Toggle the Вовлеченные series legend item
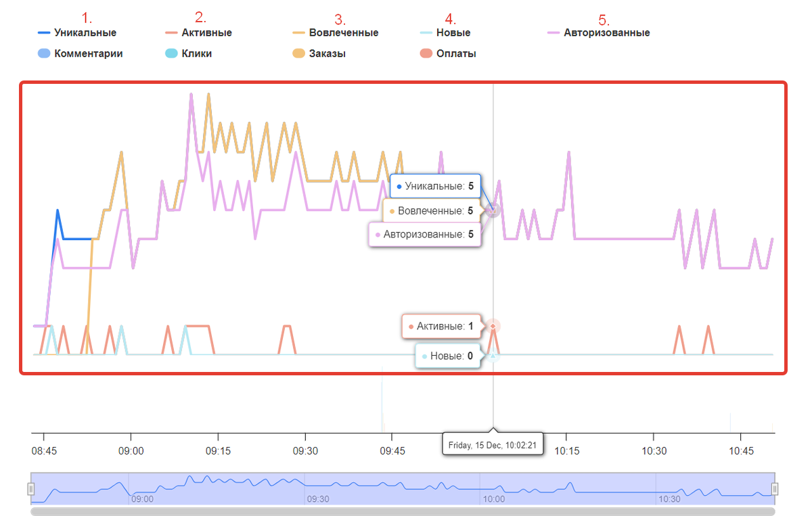Viewport: 812px width, 516px height. tap(336, 32)
